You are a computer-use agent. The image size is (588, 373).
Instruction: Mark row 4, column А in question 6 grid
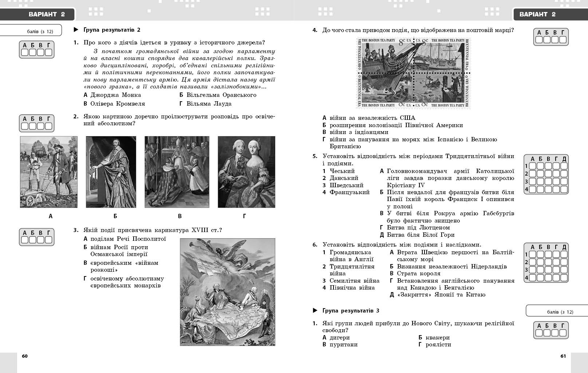pyautogui.click(x=532, y=278)
